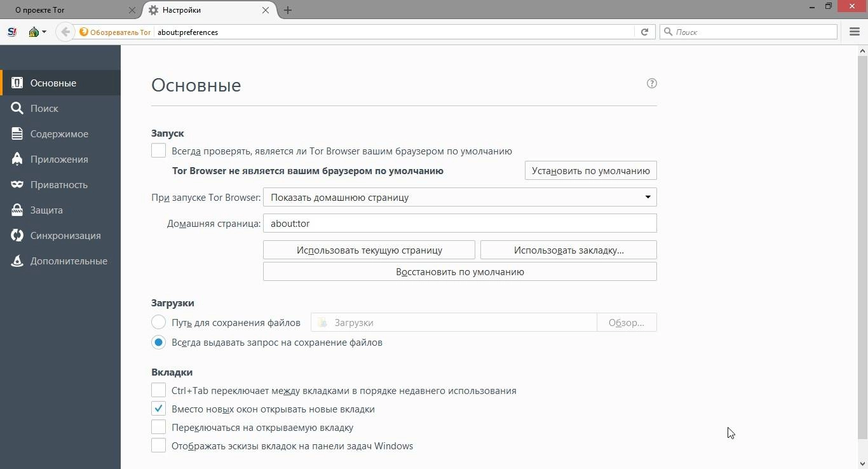
Task: Click the Обзор browse button
Action: [x=627, y=322]
